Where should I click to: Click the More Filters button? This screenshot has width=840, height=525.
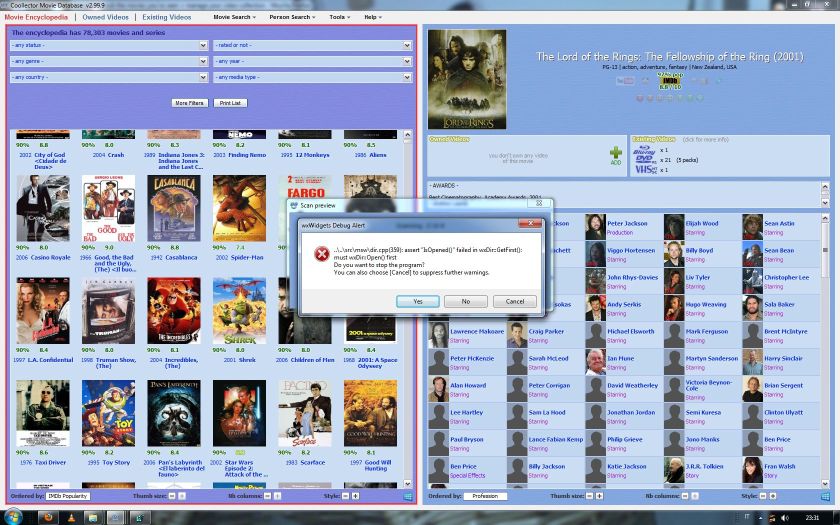tap(190, 103)
